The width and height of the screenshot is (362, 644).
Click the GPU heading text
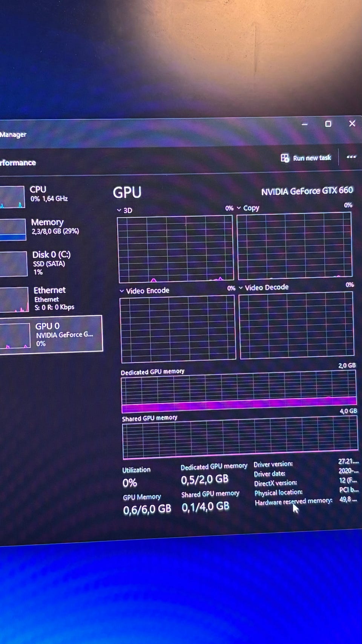coord(127,192)
